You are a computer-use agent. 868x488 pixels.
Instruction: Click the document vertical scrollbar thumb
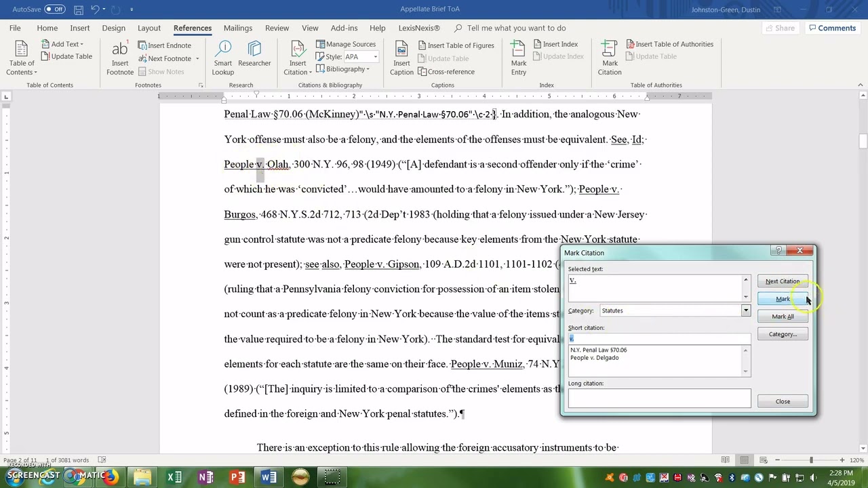863,141
